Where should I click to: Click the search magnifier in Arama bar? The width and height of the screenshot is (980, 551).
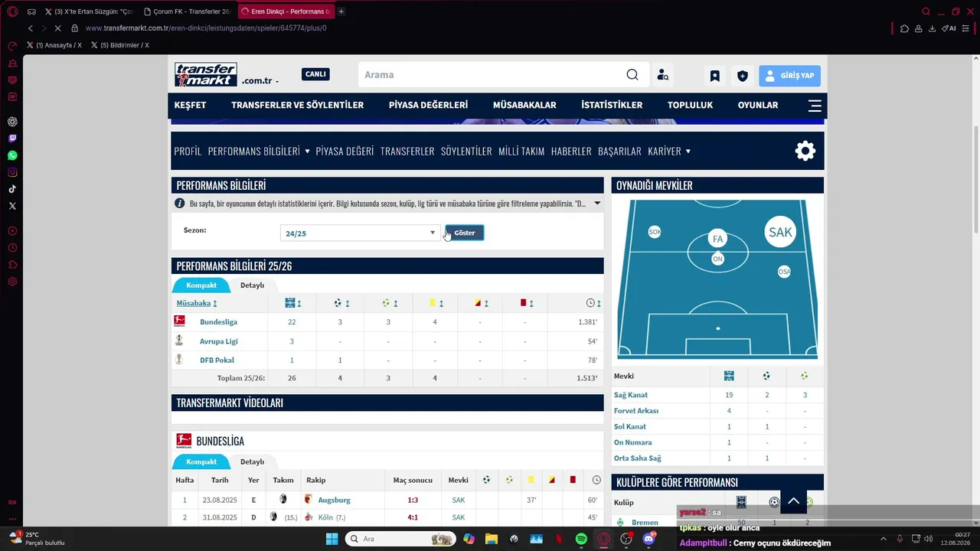pos(632,75)
